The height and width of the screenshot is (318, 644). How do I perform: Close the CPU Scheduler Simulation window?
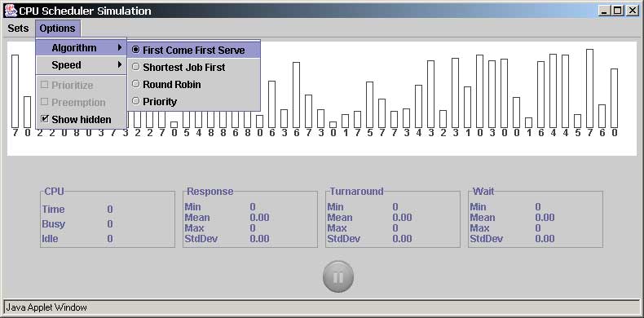631,11
